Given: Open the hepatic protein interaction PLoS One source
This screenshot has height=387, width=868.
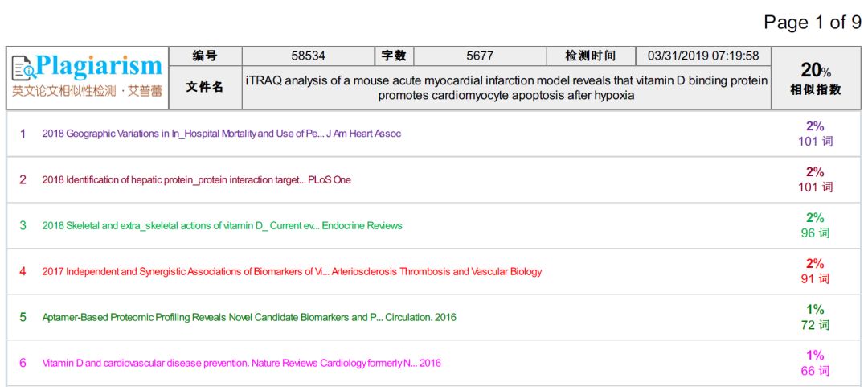Looking at the screenshot, I should coord(196,179).
